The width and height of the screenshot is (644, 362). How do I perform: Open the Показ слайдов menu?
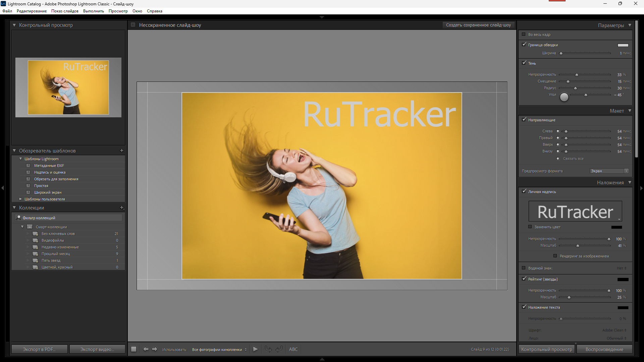click(65, 11)
